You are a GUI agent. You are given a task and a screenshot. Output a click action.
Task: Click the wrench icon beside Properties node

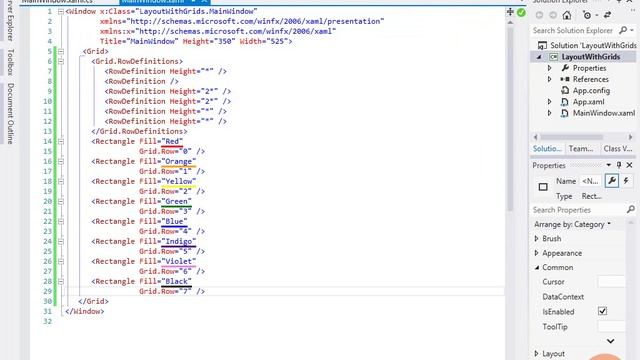coord(565,68)
